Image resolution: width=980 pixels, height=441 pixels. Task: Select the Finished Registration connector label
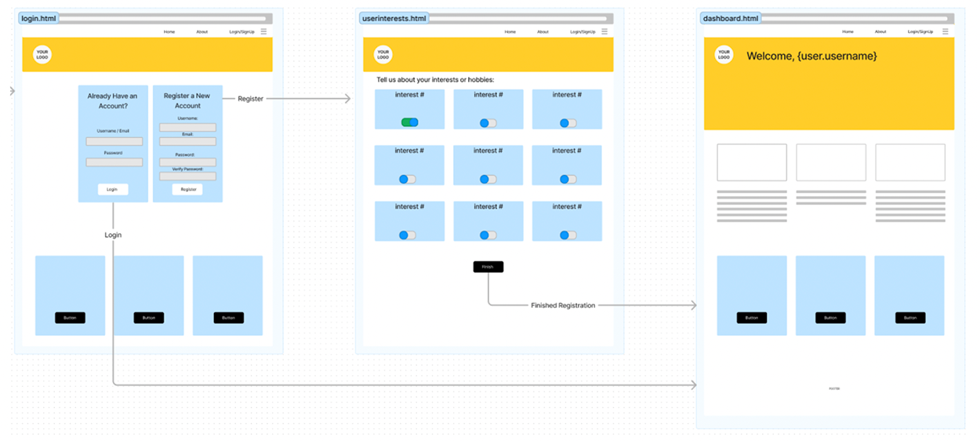562,305
